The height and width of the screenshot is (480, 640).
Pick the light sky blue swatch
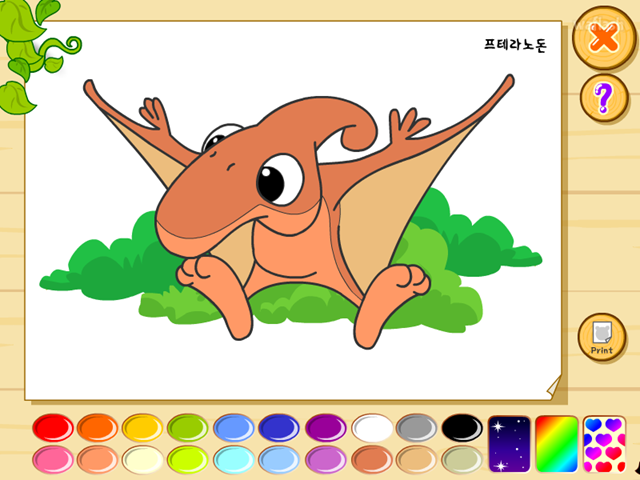point(279,460)
